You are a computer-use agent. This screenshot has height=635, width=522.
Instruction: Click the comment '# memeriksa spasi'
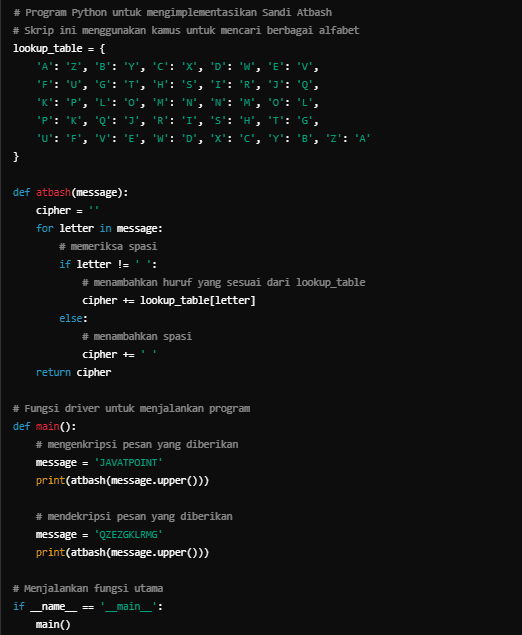(x=108, y=246)
